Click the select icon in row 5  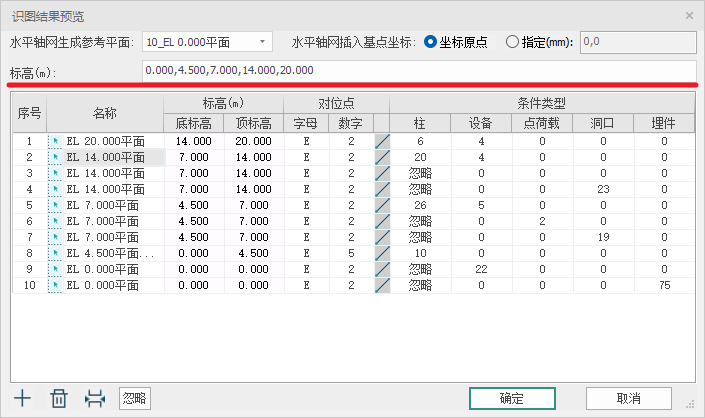pos(56,206)
